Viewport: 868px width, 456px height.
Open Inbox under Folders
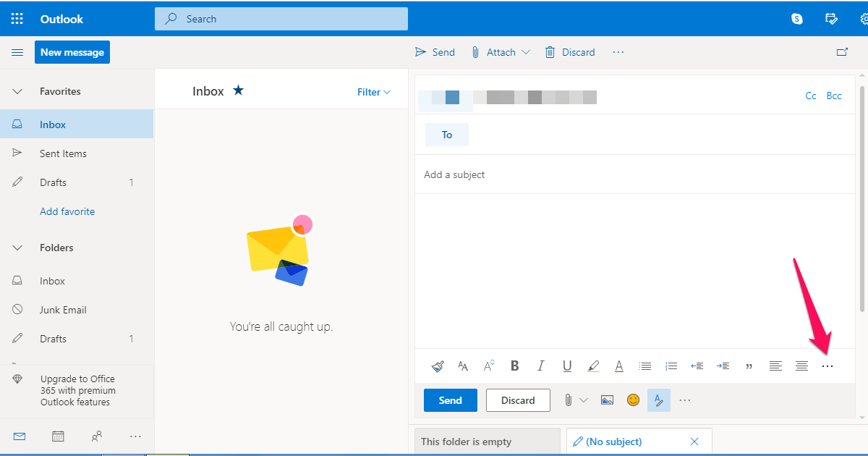[x=77, y=281]
